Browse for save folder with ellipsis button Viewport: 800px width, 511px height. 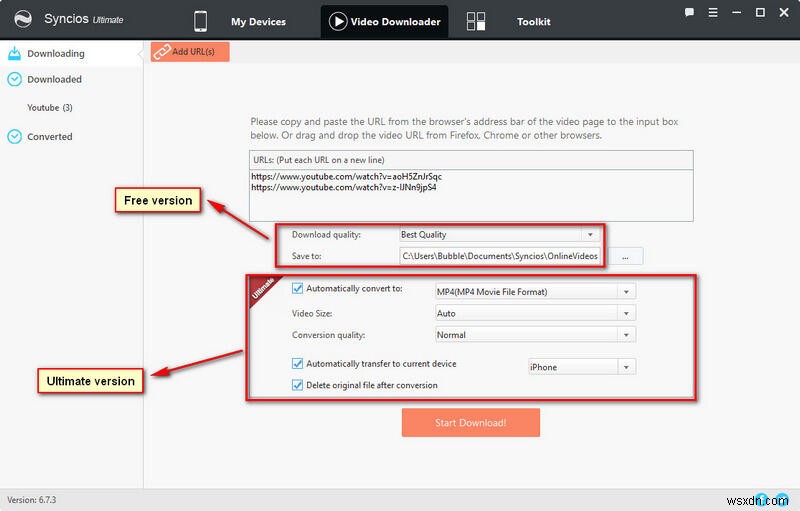(x=626, y=257)
